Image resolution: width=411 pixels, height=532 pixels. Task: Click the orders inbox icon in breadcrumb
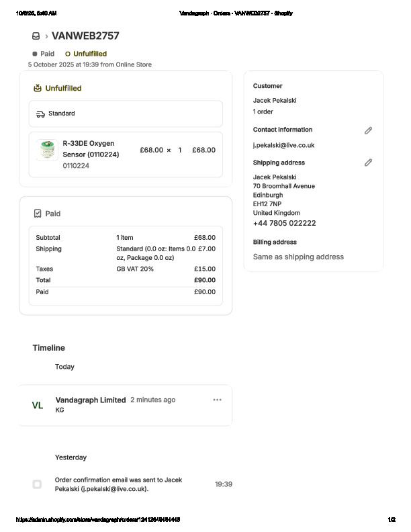pos(36,36)
